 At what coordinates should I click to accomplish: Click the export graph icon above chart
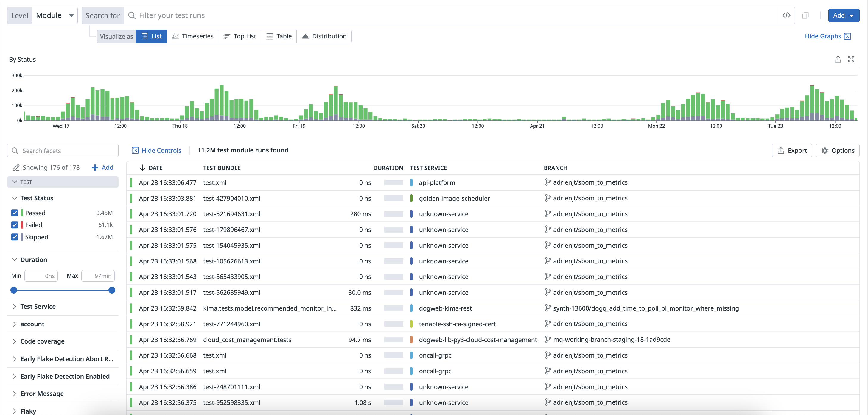coord(837,59)
